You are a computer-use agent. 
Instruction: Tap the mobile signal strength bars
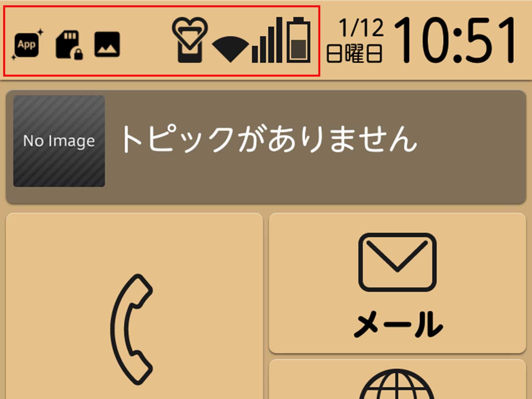pyautogui.click(x=267, y=40)
